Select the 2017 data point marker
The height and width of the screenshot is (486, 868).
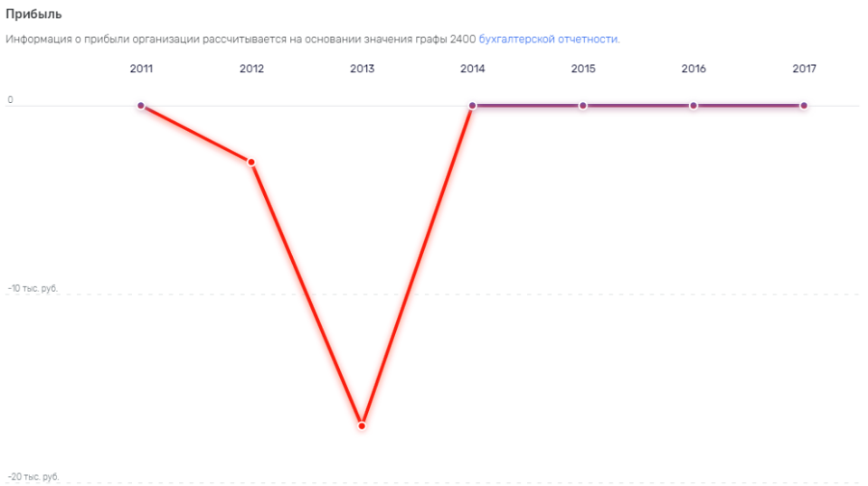[x=804, y=106]
